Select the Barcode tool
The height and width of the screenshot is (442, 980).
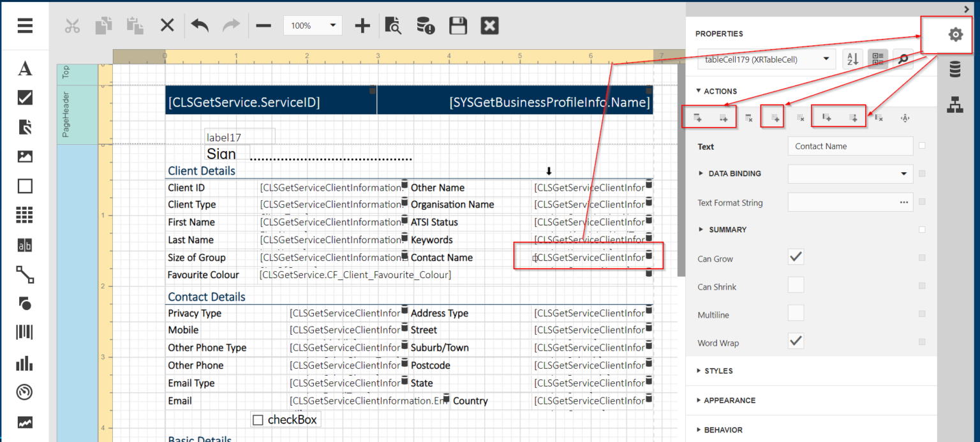point(24,332)
